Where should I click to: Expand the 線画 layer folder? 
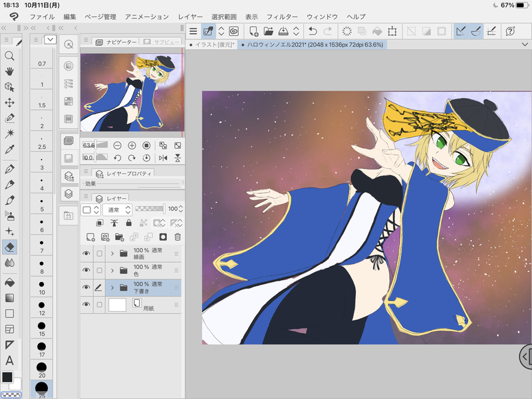pos(112,253)
